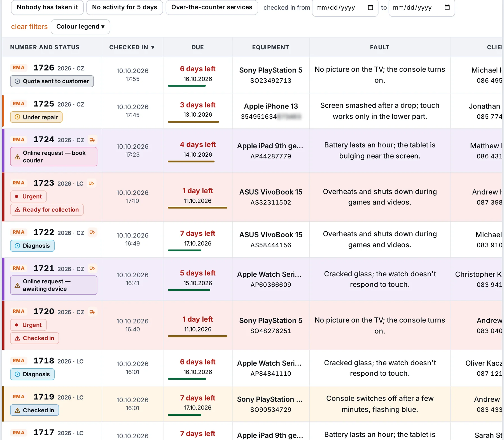Click the 'Quote sent to customer' status icon
504x440 pixels.
coord(17,81)
